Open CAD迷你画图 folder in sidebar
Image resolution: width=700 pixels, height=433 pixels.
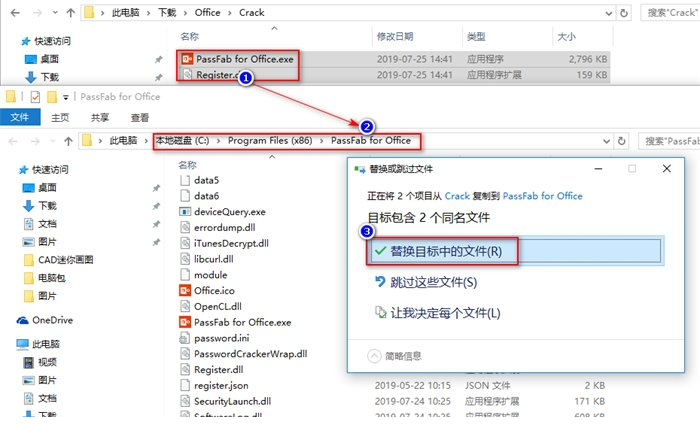pyautogui.click(x=65, y=260)
